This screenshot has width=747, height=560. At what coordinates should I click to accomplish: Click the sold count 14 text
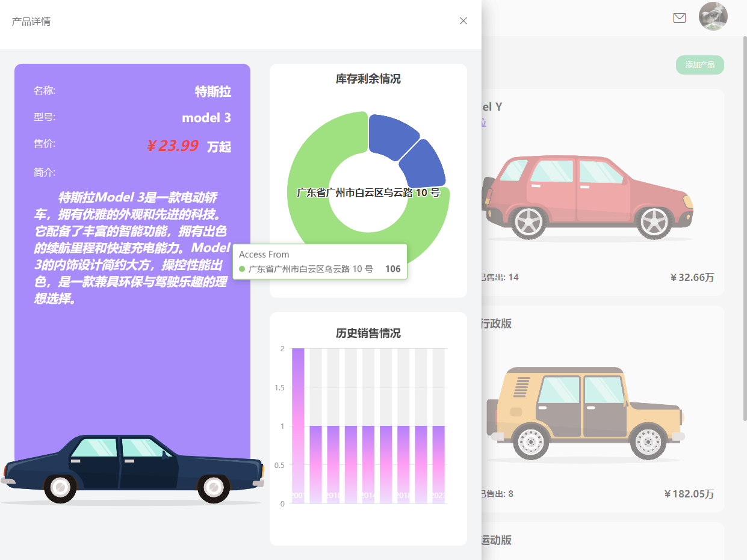click(x=500, y=277)
